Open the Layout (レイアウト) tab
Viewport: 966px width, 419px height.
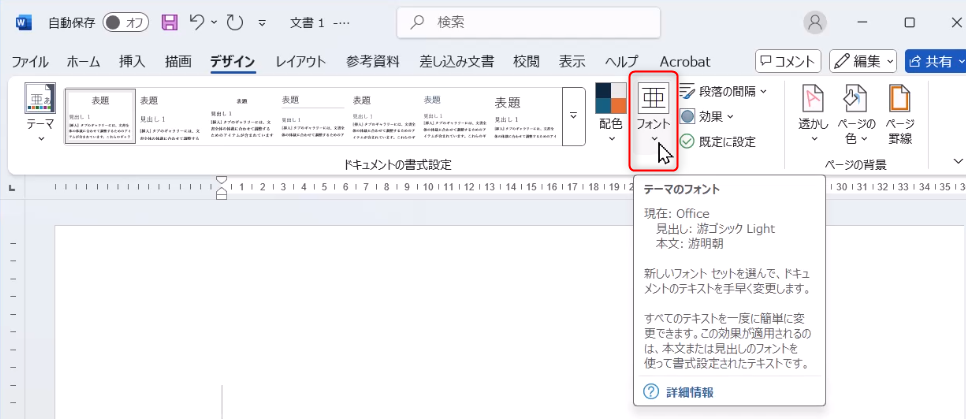pos(300,61)
